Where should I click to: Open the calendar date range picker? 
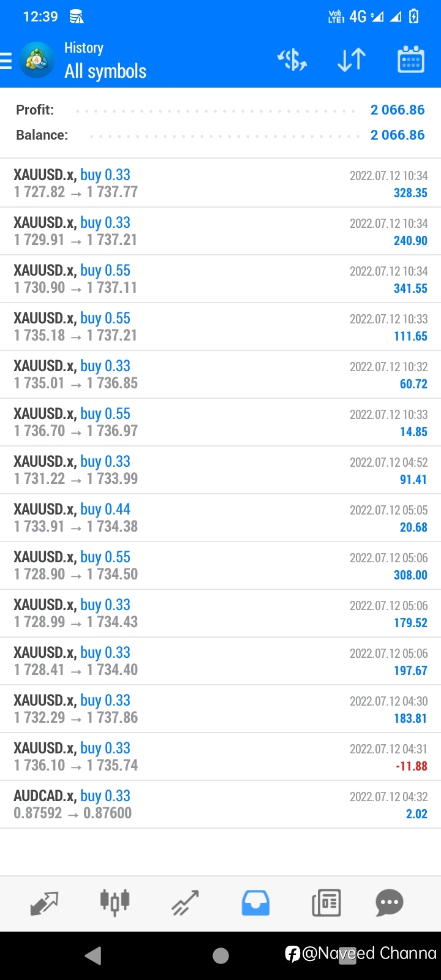[411, 59]
